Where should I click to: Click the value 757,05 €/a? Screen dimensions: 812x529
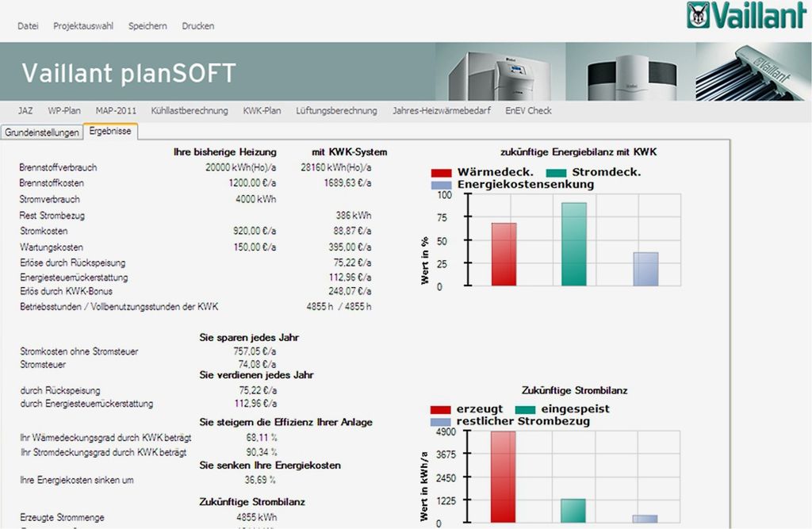pos(255,352)
